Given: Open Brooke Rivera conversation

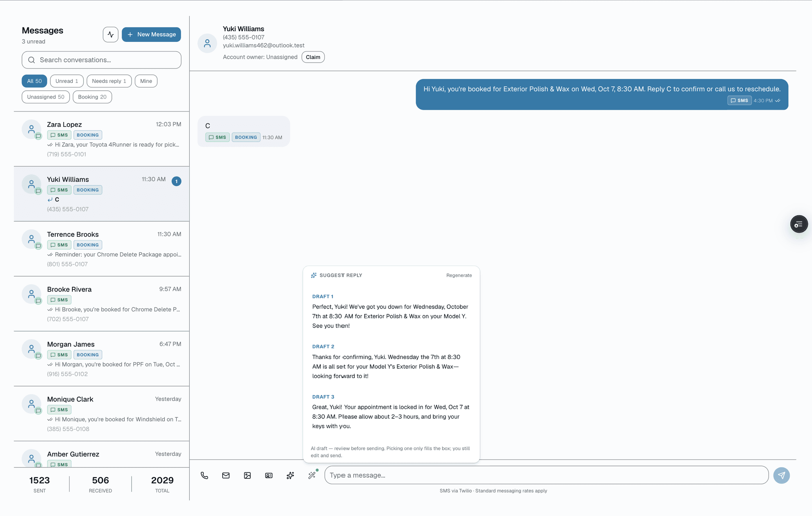Looking at the screenshot, I should coord(102,304).
